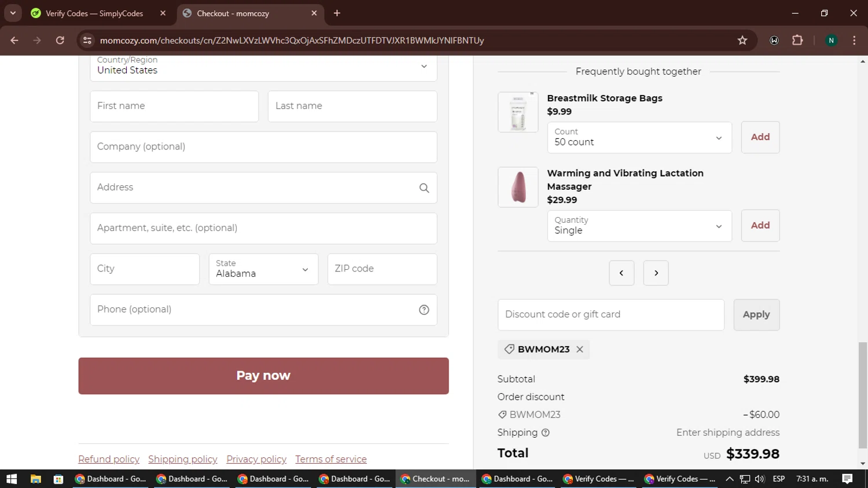Go forward in browser history
The height and width of the screenshot is (488, 868).
pyautogui.click(x=37, y=41)
